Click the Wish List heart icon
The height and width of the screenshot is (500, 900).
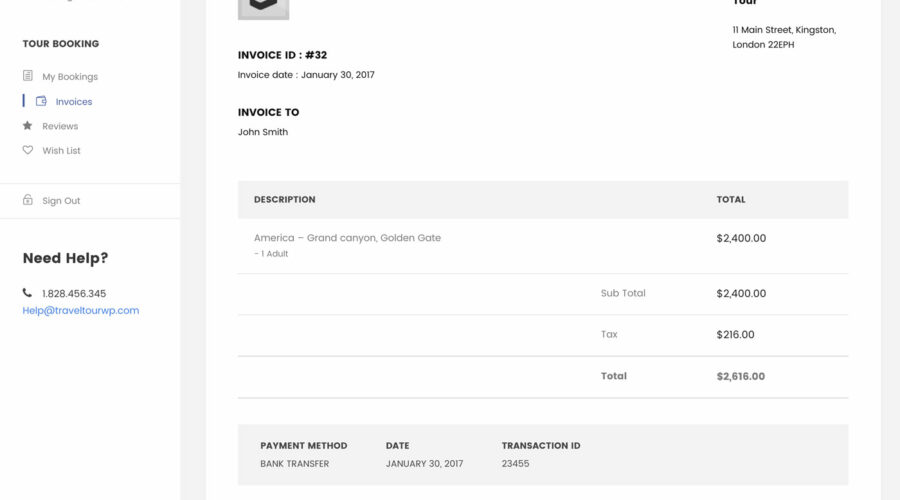click(x=28, y=150)
